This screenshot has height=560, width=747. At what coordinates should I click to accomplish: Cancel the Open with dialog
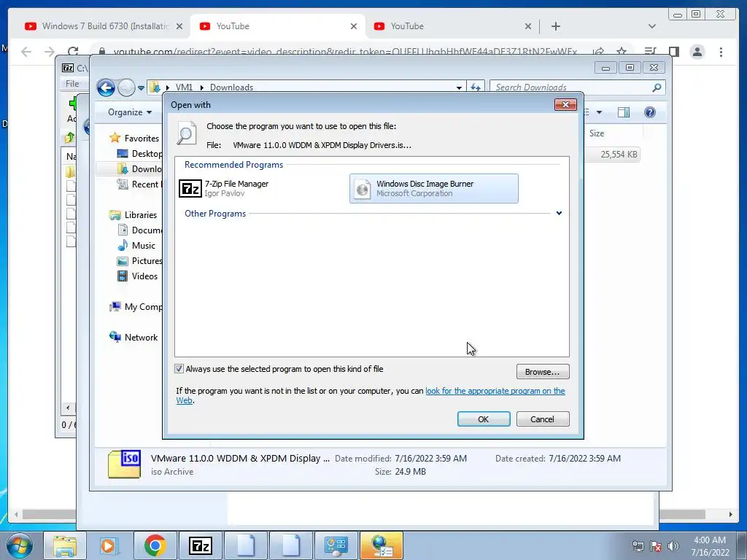(543, 419)
